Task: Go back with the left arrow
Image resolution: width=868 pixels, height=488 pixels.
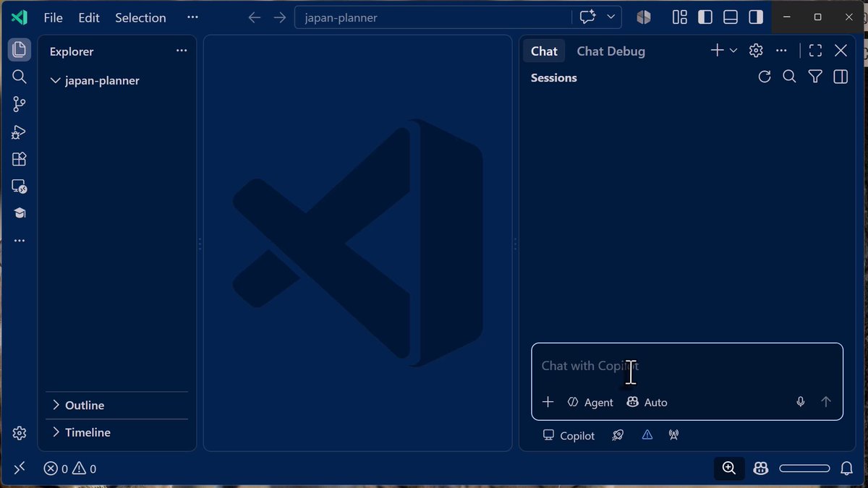Action: (x=254, y=17)
